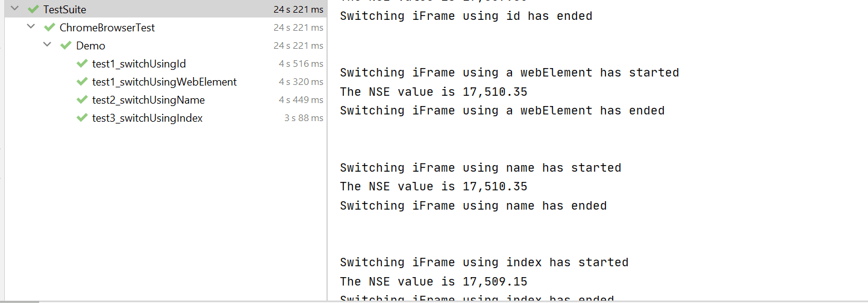Click the passed checkmark of test3_switchUsingIndex
Viewport: 868px width, 303px height.
click(x=82, y=118)
